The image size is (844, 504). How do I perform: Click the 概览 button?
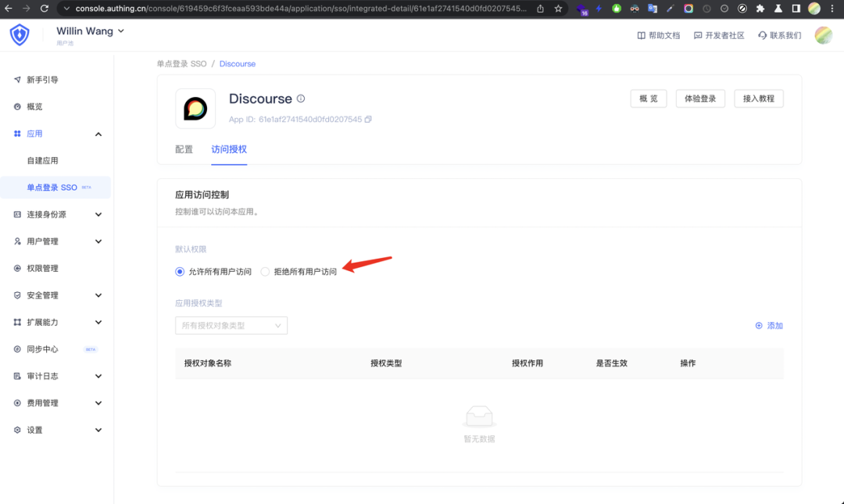point(649,98)
